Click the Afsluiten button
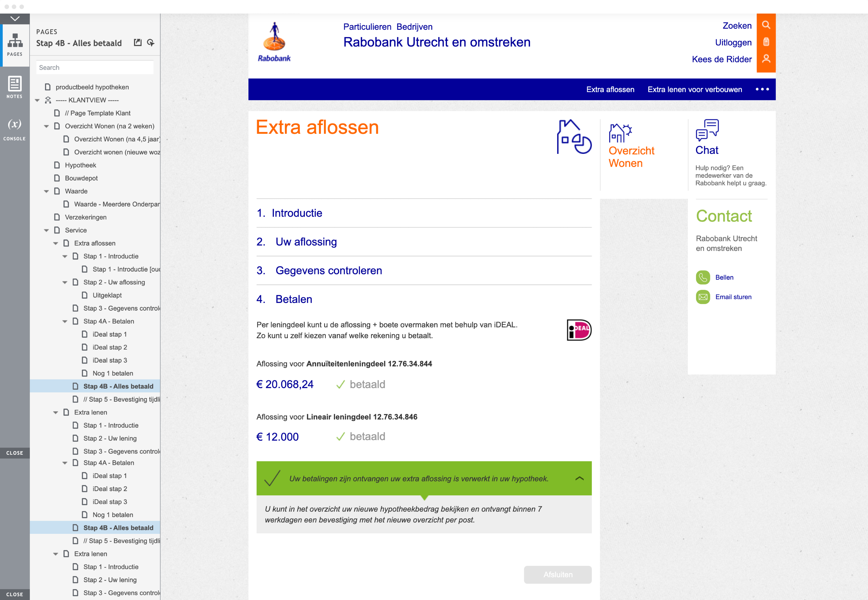This screenshot has height=600, width=868. (x=558, y=574)
